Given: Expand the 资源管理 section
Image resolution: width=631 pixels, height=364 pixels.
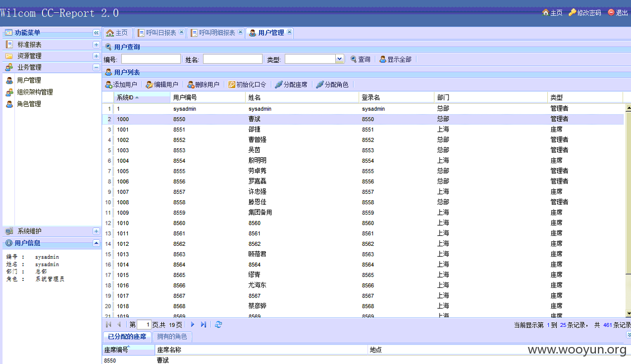Looking at the screenshot, I should pyautogui.click(x=96, y=56).
